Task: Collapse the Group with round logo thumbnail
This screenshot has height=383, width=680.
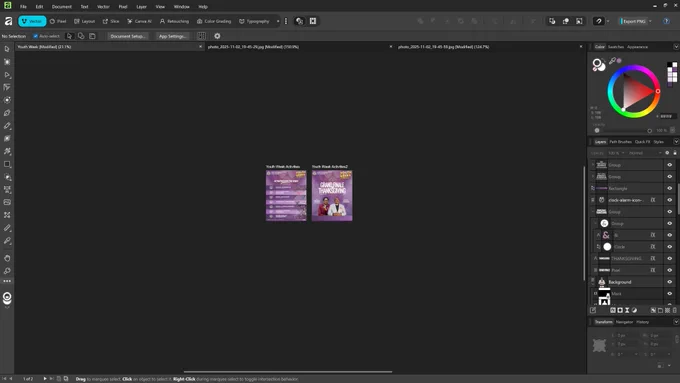Action: click(596, 223)
